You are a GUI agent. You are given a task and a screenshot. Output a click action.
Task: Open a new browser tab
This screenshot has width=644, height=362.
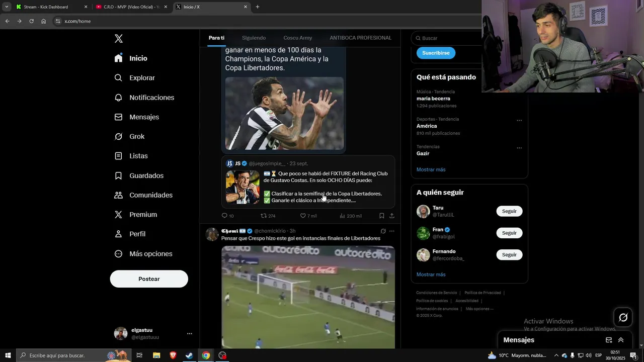[x=258, y=7]
